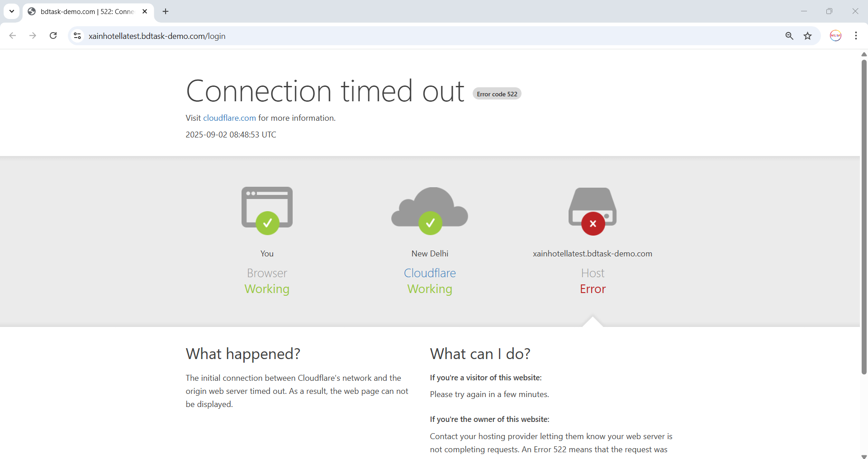
Task: Minimize the Chrome window
Action: pos(804,11)
